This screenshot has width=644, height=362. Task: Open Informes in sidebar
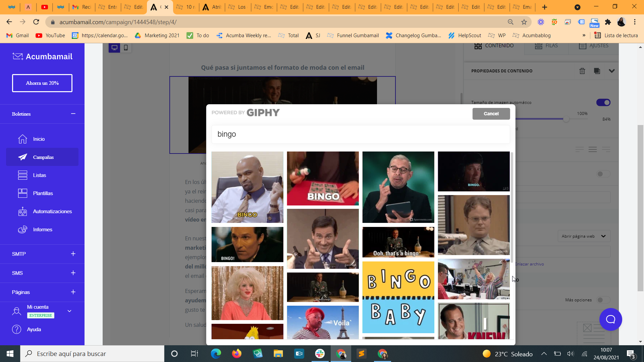point(42,230)
